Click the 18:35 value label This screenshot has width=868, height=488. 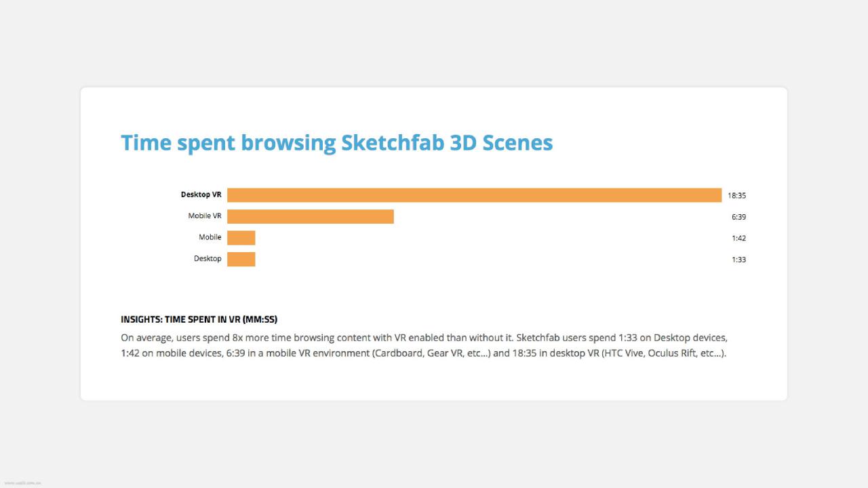coord(737,195)
